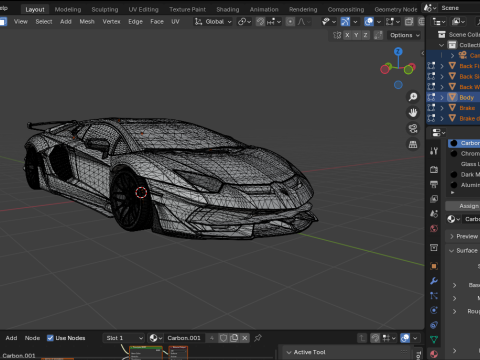Viewport: 480px width, 360px height.
Task: Click the hand pan view icon
Action: click(x=413, y=113)
